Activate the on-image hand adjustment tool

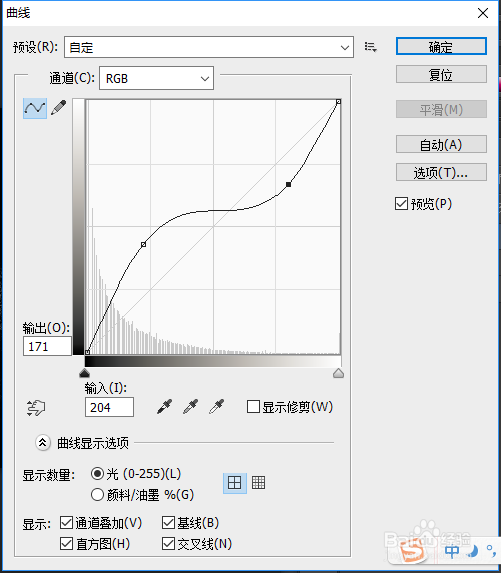click(36, 407)
